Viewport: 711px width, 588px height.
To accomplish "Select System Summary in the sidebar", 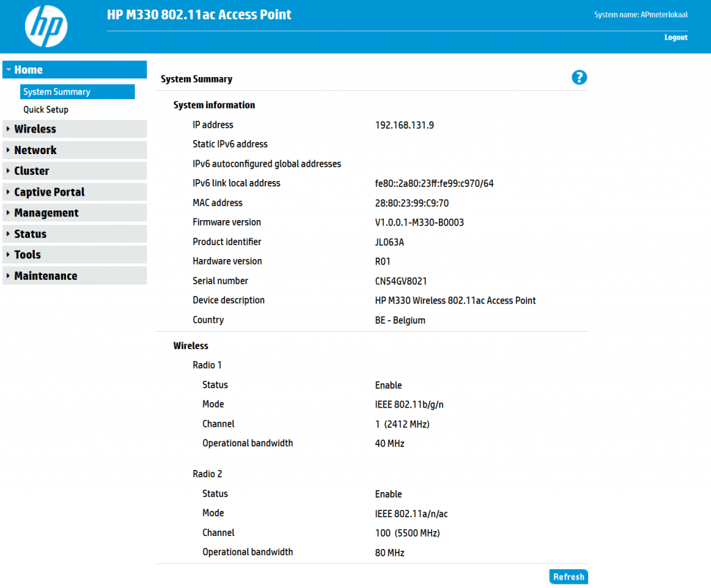I will 77,92.
